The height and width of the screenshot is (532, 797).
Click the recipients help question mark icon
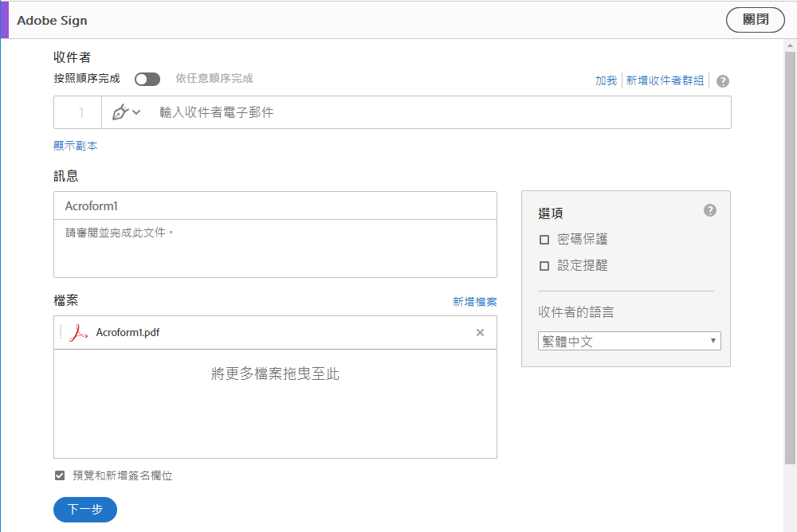click(x=723, y=81)
